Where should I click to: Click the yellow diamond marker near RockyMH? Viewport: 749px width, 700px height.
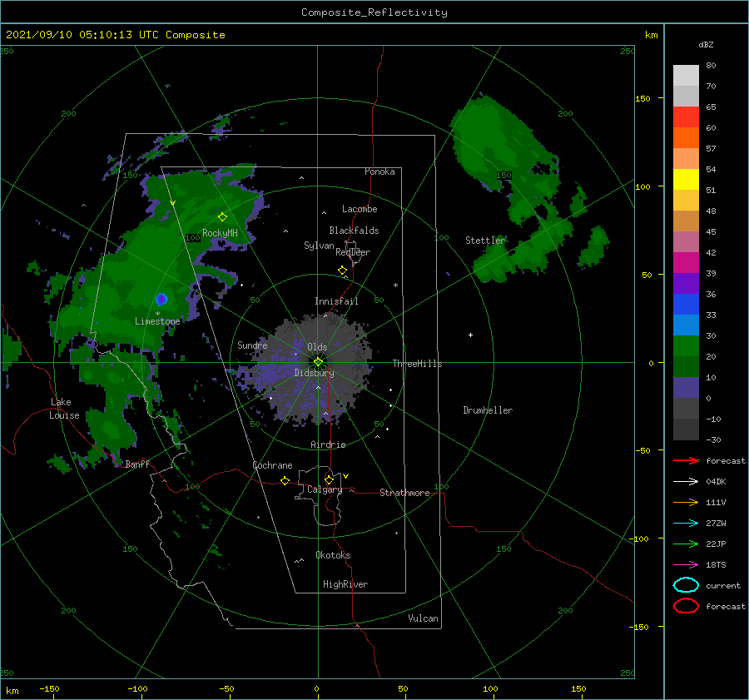click(222, 217)
